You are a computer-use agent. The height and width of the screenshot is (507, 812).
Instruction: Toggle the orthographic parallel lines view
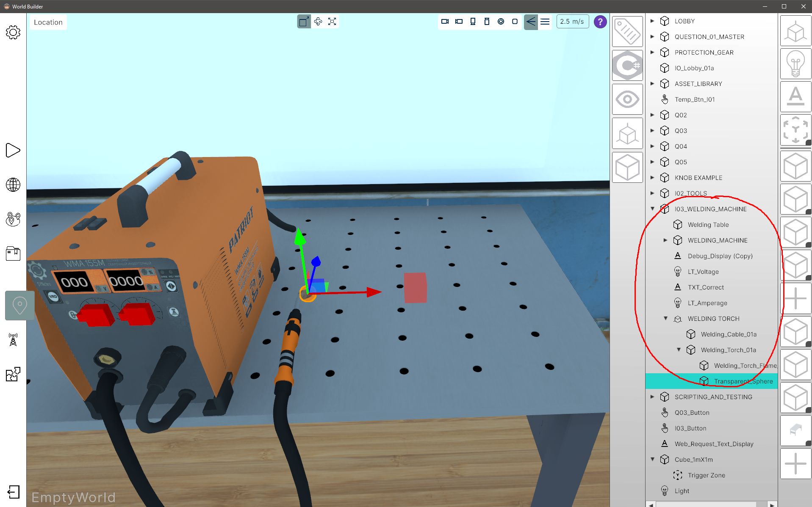(x=545, y=22)
